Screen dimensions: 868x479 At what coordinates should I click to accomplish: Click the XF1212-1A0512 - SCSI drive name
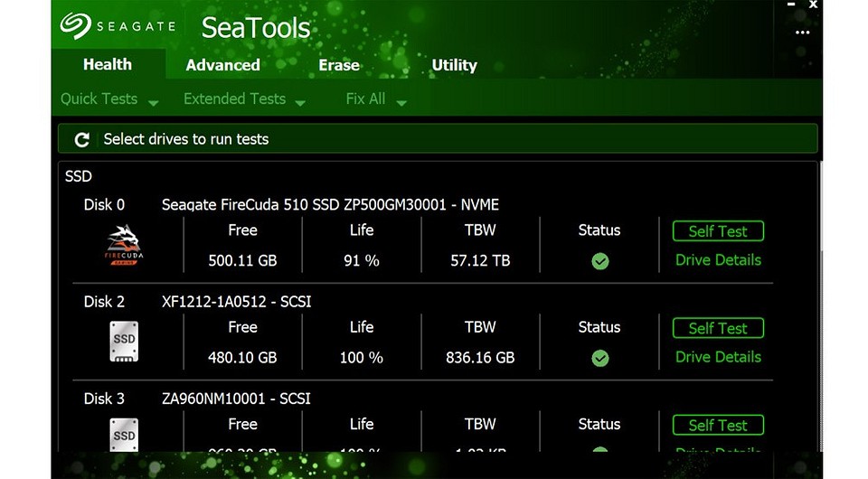click(236, 302)
